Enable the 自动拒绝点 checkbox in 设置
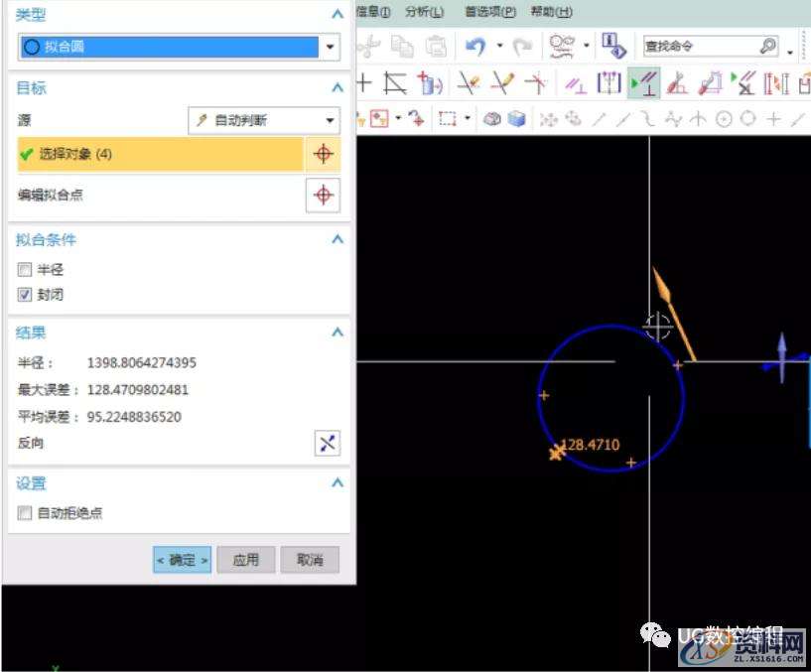The image size is (811, 672). coord(24,514)
